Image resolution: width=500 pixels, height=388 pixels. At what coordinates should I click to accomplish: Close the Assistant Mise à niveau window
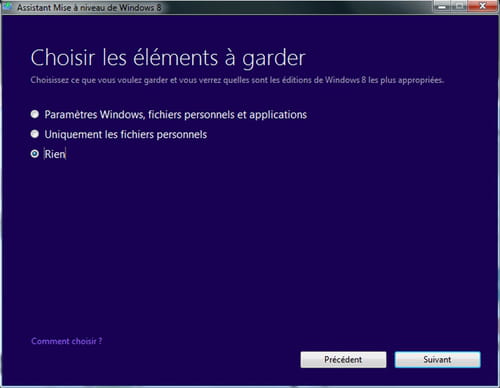[x=482, y=6]
